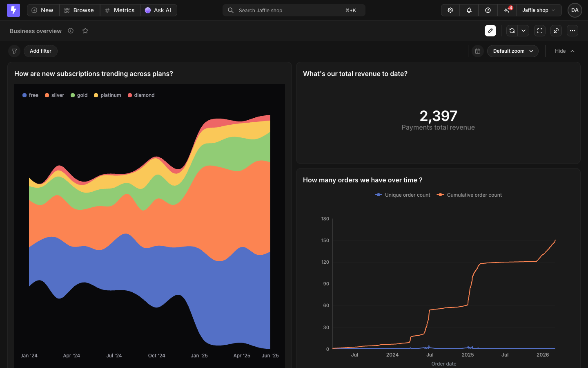Copy dashboard link icon
The image size is (588, 368).
point(556,31)
